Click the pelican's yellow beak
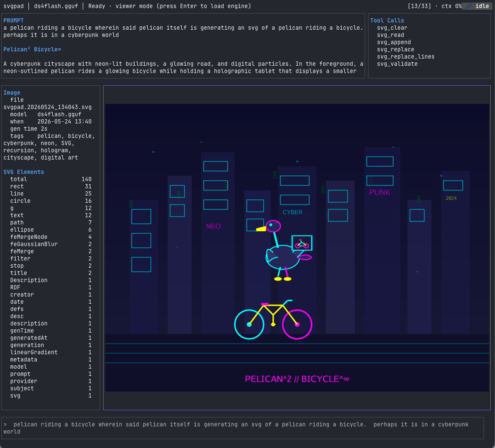 tap(261, 229)
